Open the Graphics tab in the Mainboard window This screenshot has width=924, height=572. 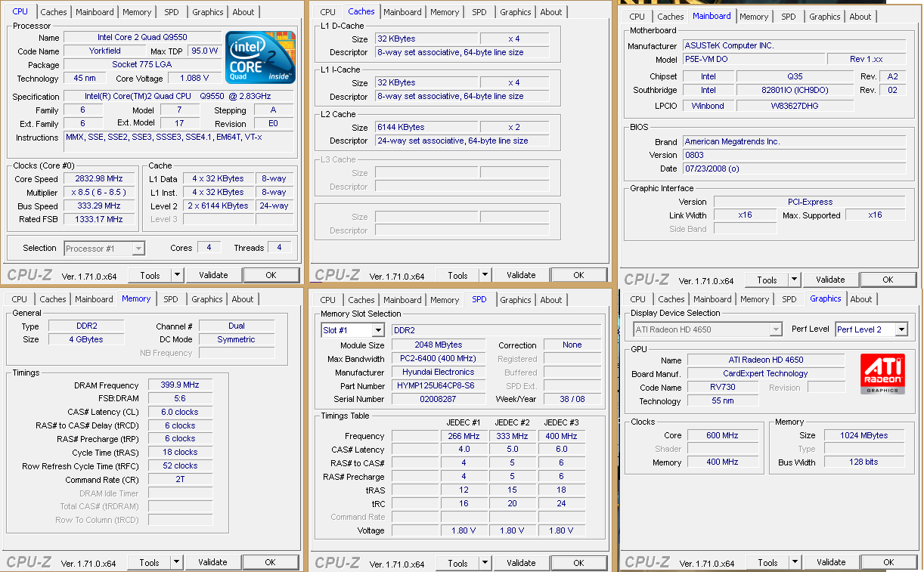click(824, 17)
